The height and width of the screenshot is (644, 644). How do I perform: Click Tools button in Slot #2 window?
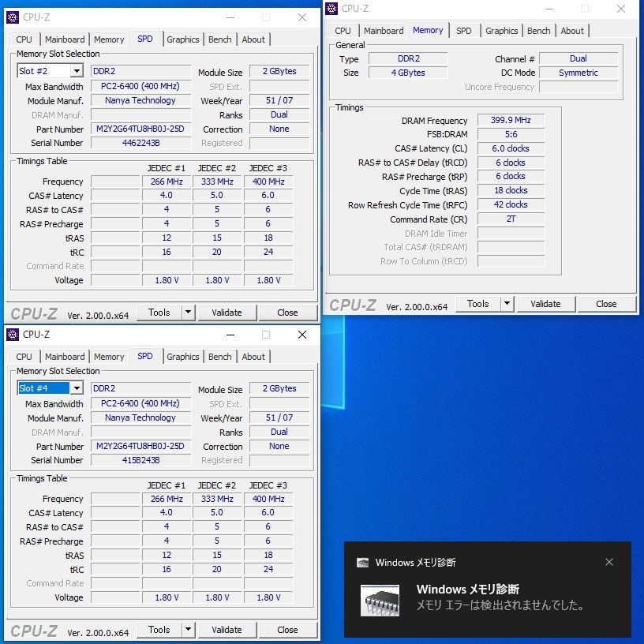coord(159,313)
